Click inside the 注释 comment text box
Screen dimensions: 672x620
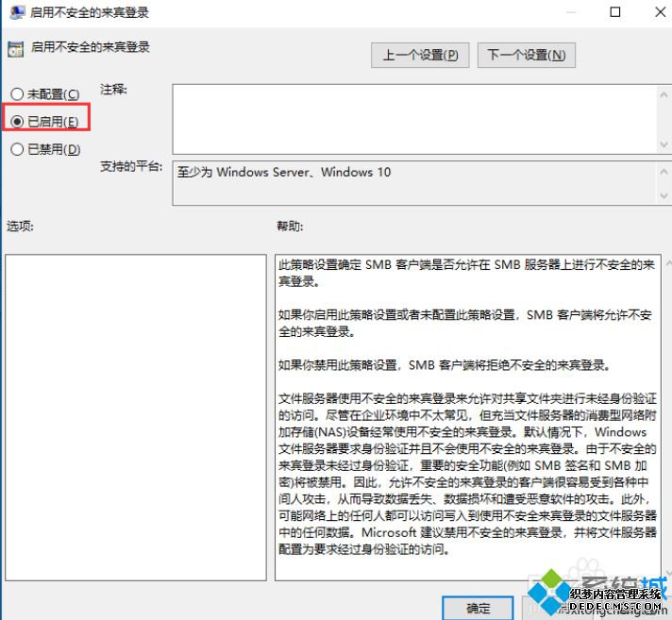click(x=414, y=119)
